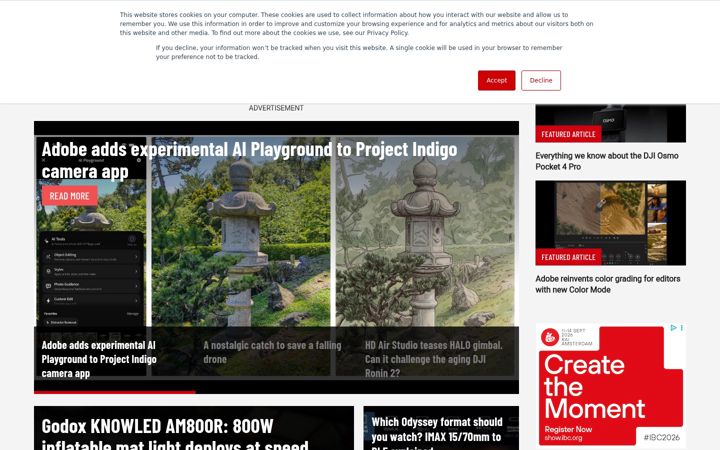Click the FEATURED ARTICLE tag on color grading thumbnail

pos(568,257)
